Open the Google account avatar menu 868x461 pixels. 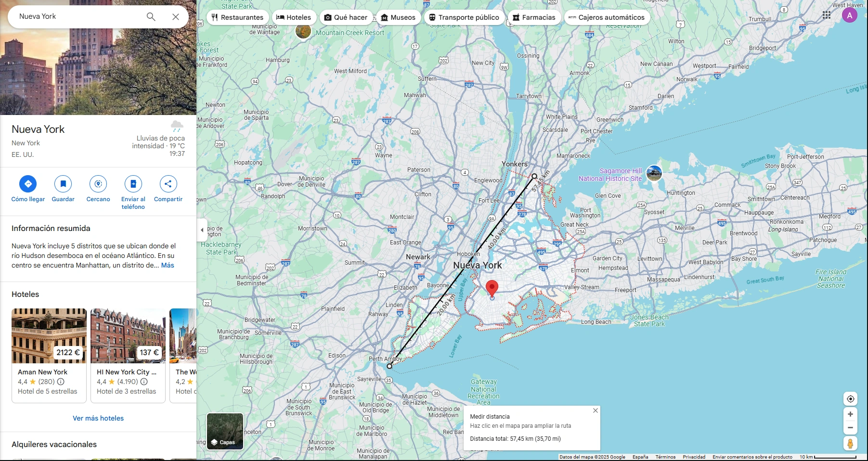coord(850,15)
